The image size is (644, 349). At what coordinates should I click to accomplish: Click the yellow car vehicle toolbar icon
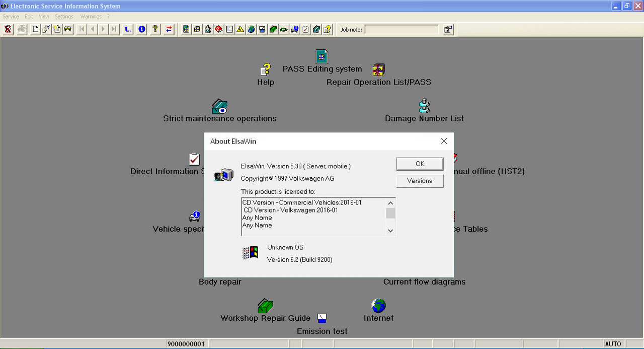(x=67, y=29)
